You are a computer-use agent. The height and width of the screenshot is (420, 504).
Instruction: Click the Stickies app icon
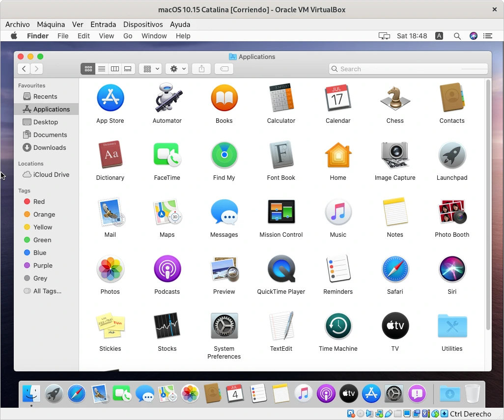[110, 326]
